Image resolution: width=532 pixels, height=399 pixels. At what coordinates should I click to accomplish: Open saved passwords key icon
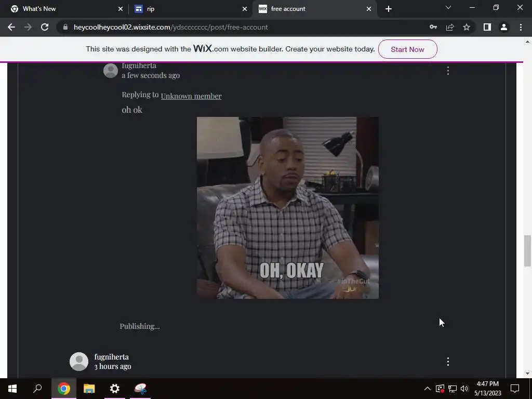433,27
